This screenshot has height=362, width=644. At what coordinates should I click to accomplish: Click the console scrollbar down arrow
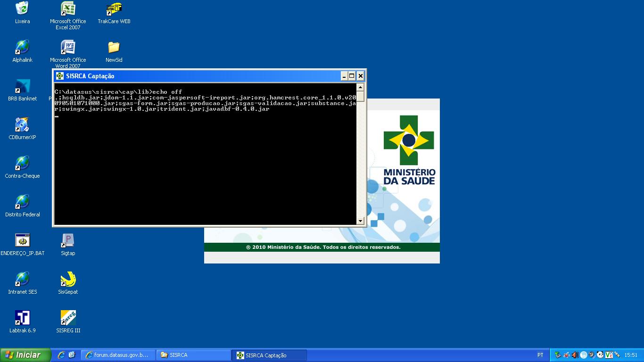coord(360,221)
